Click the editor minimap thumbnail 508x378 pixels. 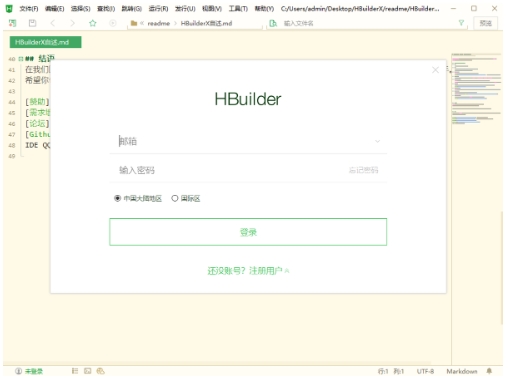476,89
